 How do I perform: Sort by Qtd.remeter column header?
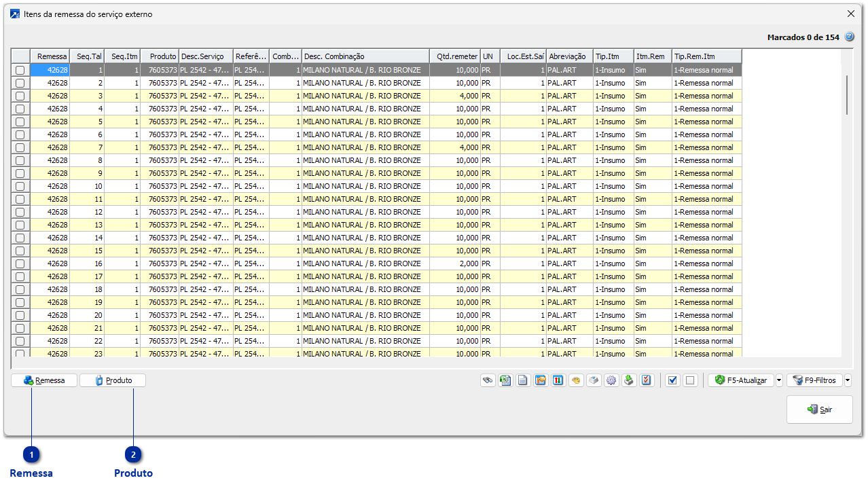point(455,56)
